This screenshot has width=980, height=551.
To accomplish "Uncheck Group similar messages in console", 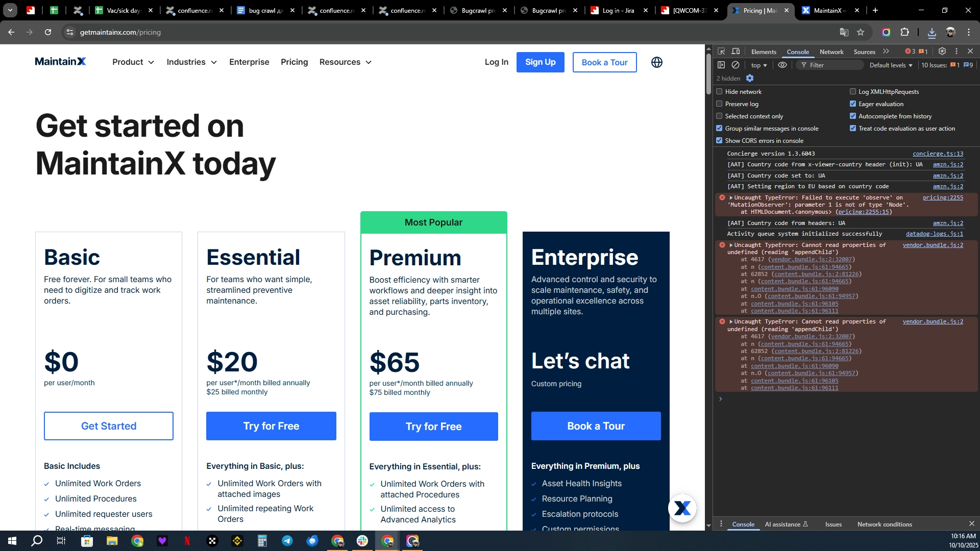I will [719, 129].
